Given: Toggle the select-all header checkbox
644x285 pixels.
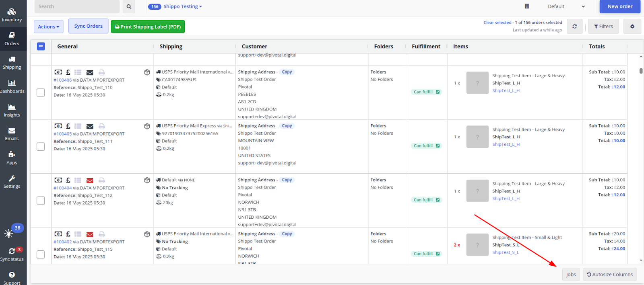Looking at the screenshot, I should point(41,46).
